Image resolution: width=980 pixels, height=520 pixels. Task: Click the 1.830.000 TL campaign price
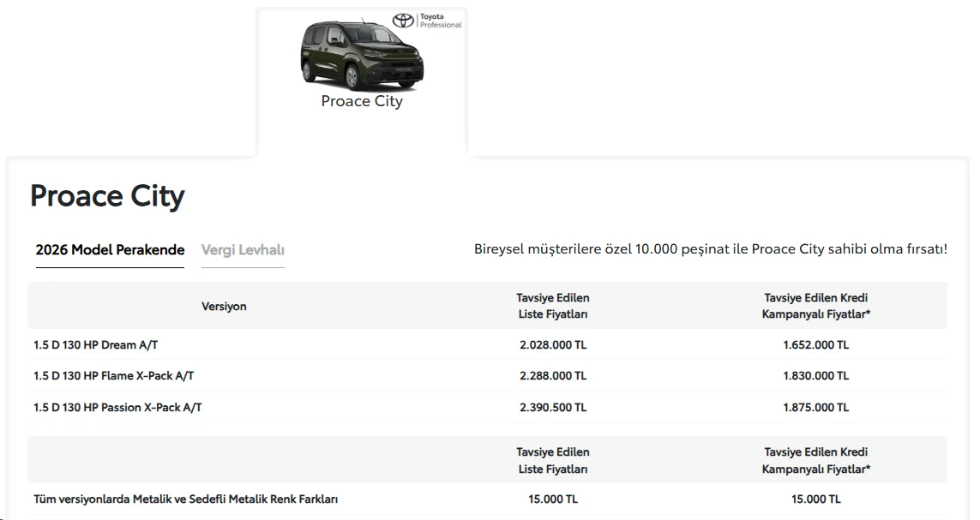[816, 376]
